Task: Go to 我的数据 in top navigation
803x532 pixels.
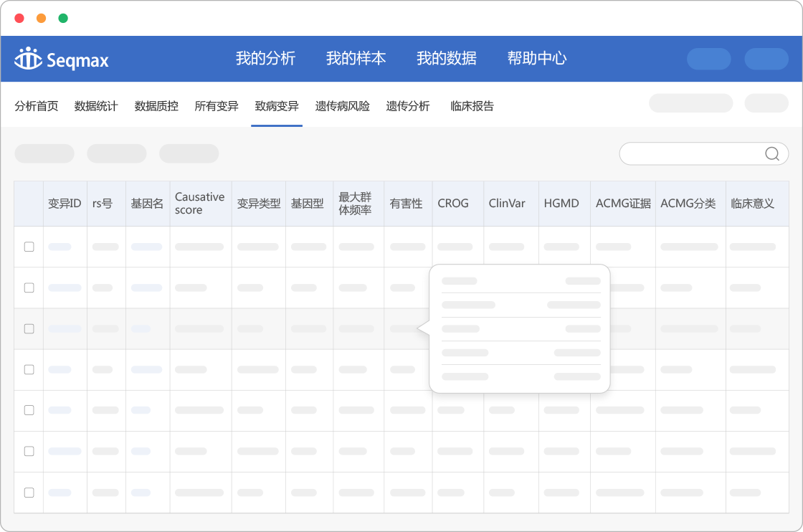Action: [447, 58]
